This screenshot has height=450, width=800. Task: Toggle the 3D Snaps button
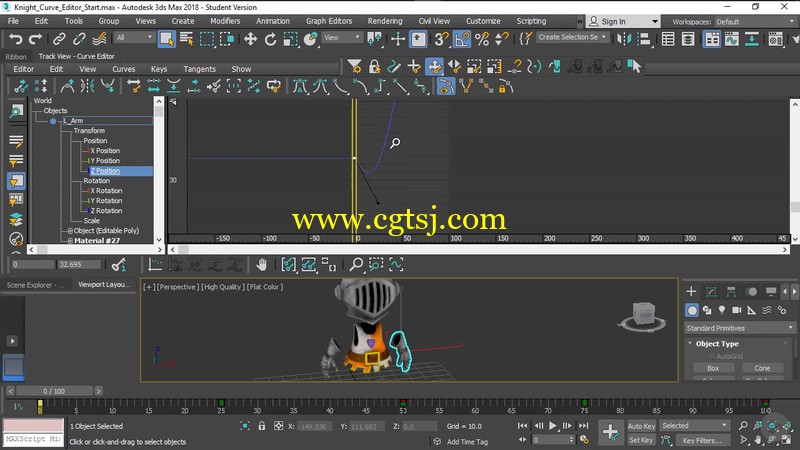(441, 39)
